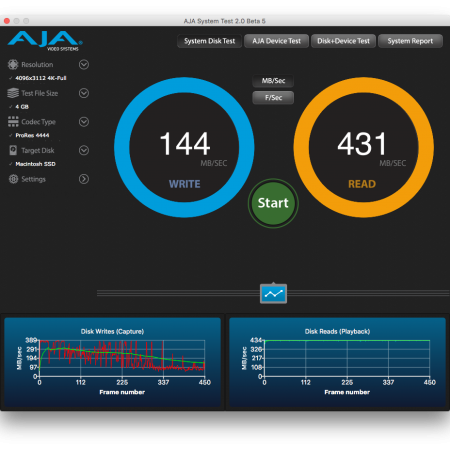Click the Resolution gear icon
The image size is (450, 450).
point(13,64)
